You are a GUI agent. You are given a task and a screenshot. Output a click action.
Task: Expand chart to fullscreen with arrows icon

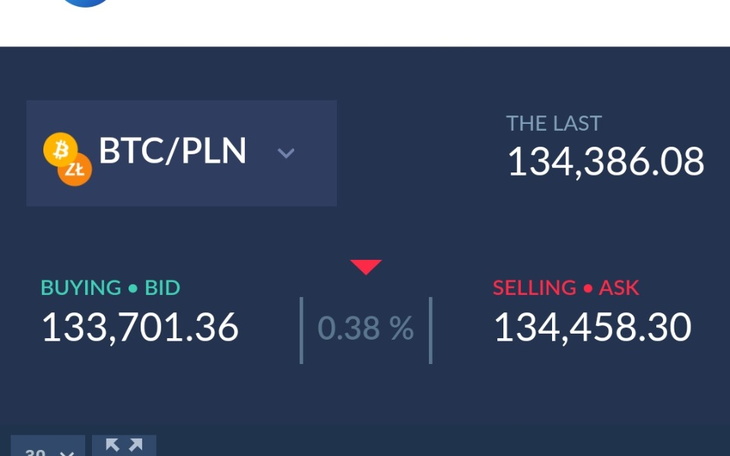tap(124, 446)
